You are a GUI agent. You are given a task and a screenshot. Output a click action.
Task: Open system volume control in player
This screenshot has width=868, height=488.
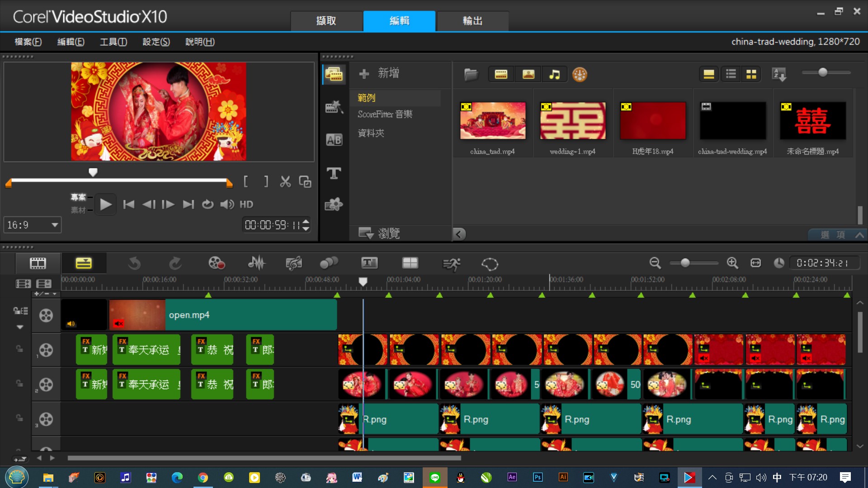227,205
